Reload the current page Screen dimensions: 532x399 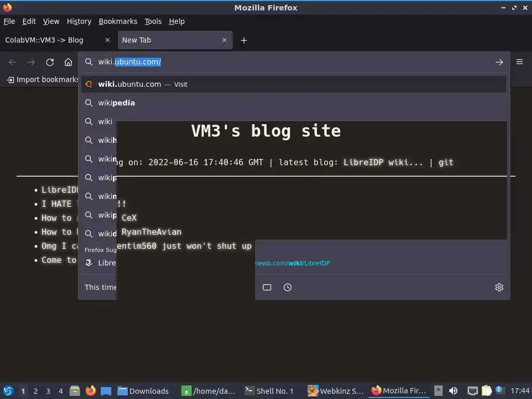point(50,62)
